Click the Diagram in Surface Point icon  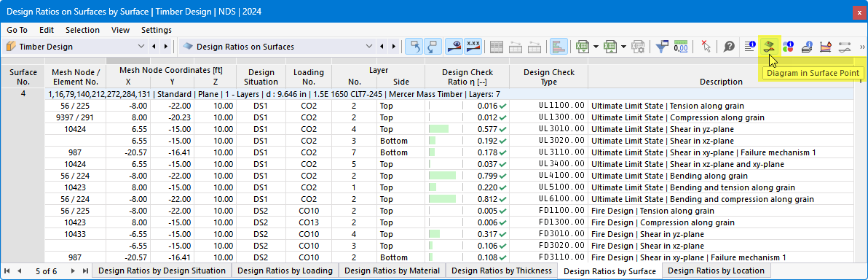pos(769,47)
